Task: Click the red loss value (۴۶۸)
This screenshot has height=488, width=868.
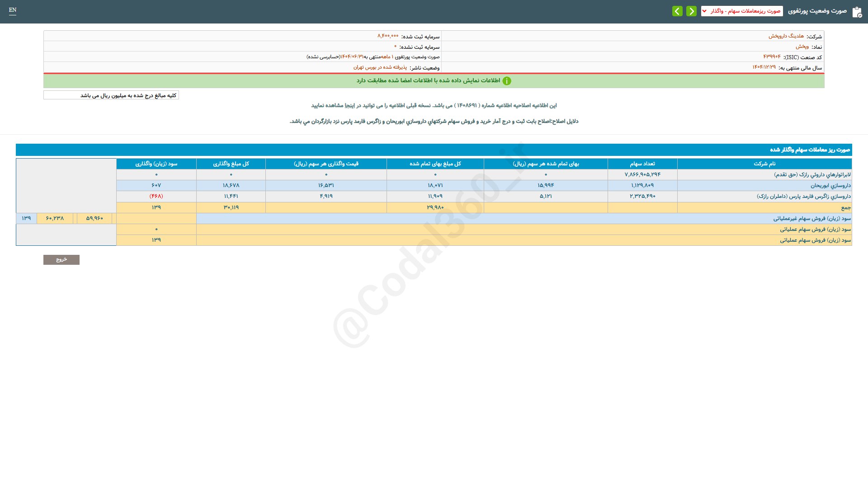Action: [x=156, y=197]
